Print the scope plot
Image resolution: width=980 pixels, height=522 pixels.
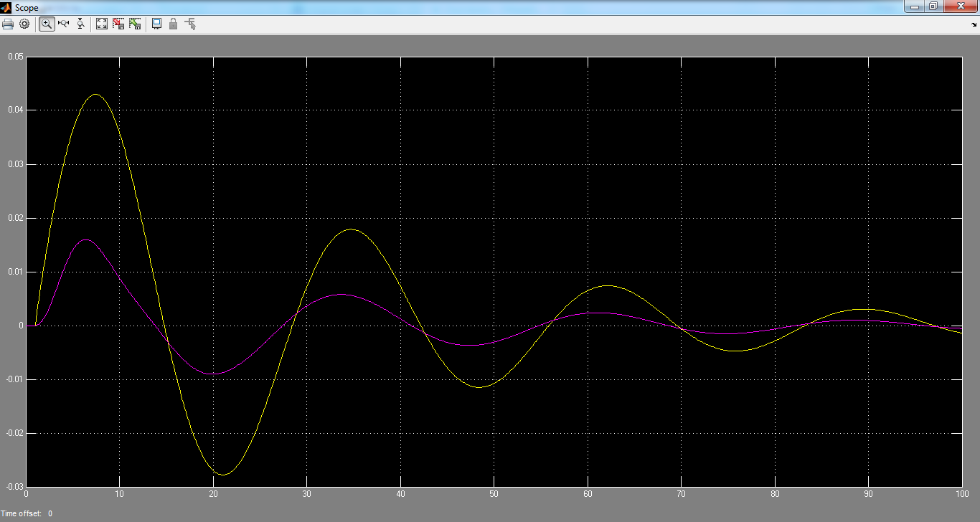[x=8, y=24]
